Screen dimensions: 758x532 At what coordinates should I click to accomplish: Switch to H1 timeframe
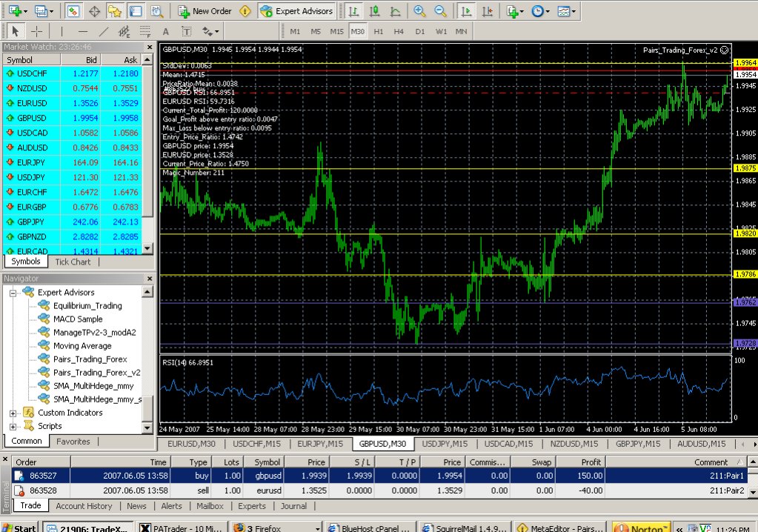point(379,31)
